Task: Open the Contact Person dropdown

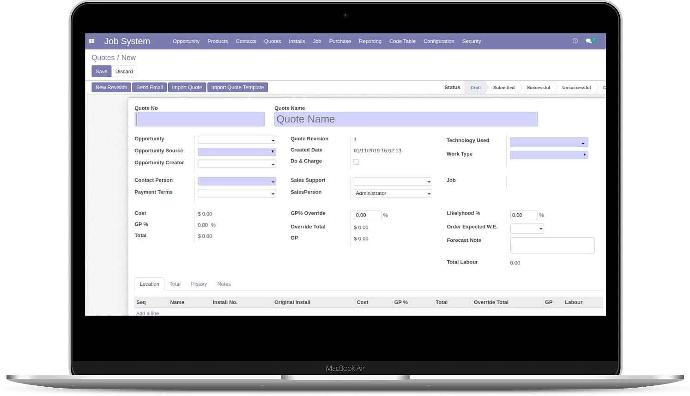Action: (237, 181)
